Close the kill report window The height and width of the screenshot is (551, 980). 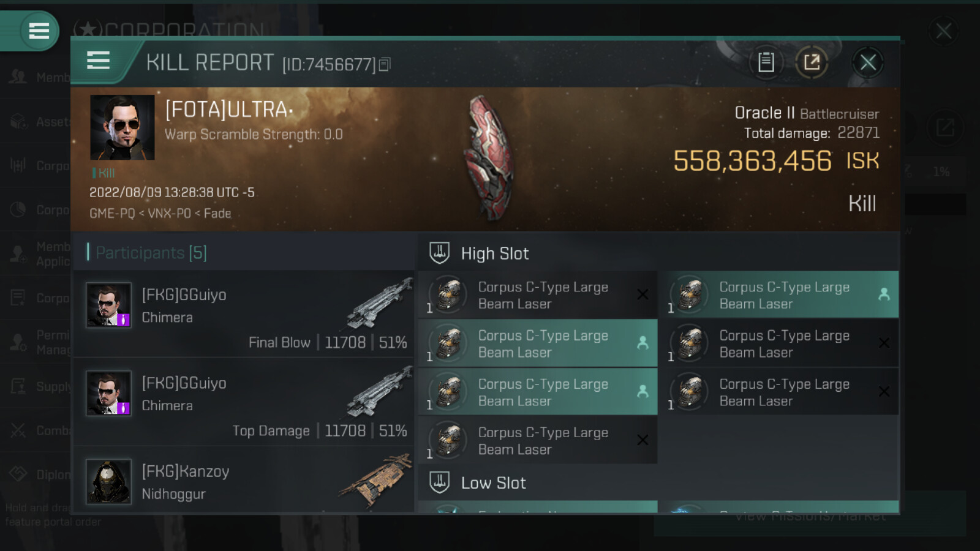[868, 62]
